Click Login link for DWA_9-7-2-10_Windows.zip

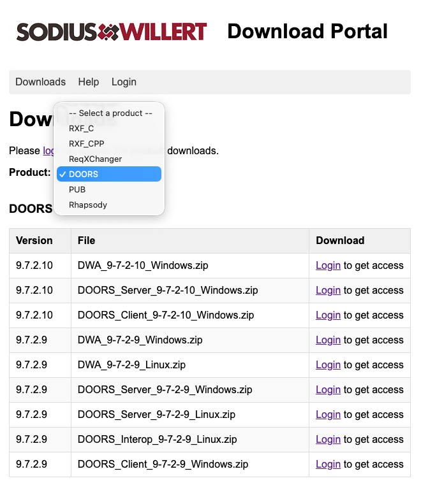click(x=328, y=266)
